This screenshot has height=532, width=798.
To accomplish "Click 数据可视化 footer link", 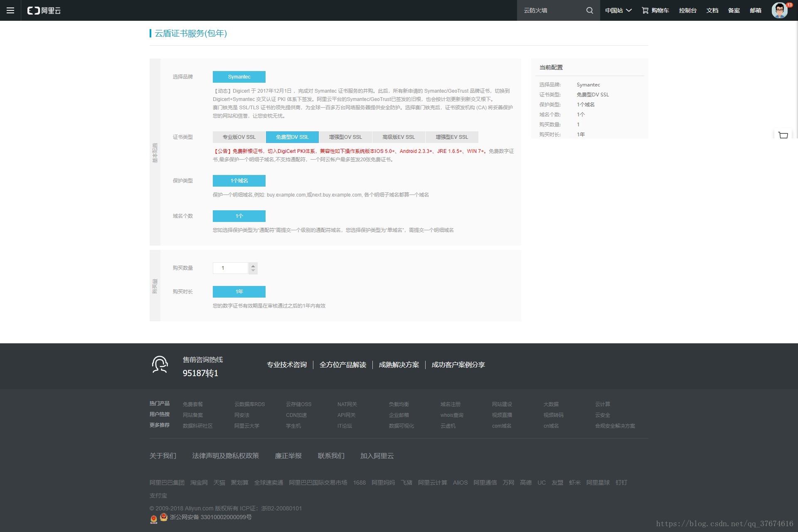I will click(401, 426).
